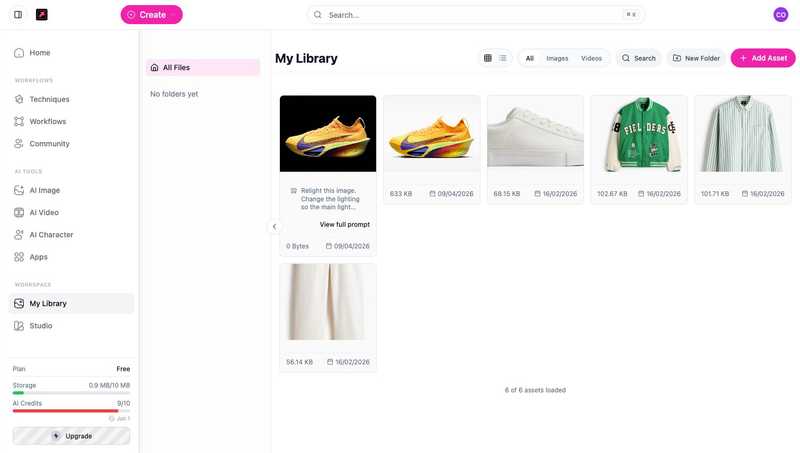Image resolution: width=800 pixels, height=453 pixels.
Task: Click the '56.14 KB' file size
Action: [299, 362]
